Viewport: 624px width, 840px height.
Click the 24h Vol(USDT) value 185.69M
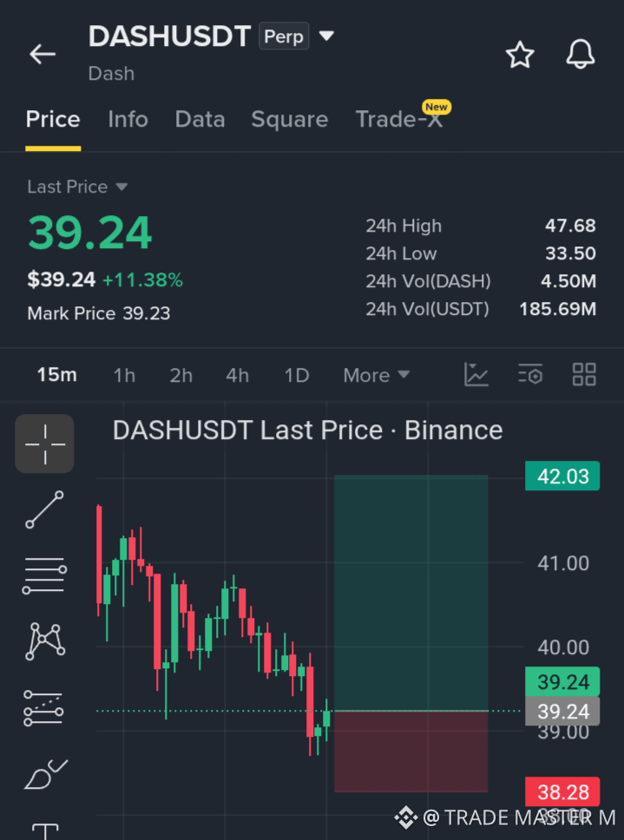point(557,309)
